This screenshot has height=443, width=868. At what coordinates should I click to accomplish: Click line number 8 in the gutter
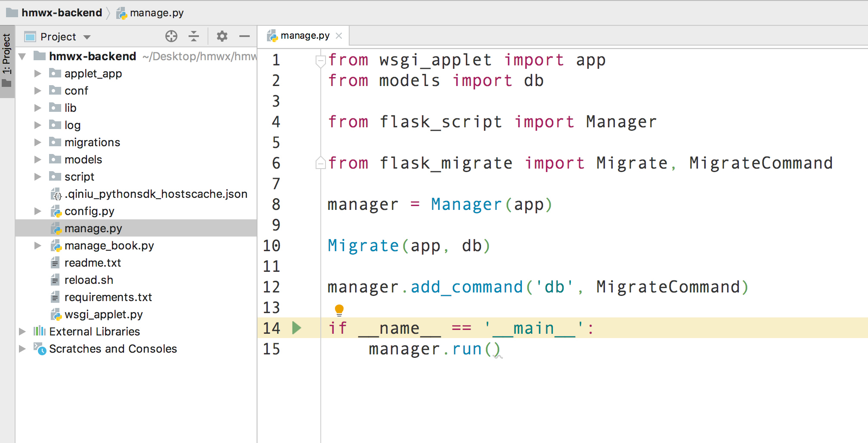[276, 204]
